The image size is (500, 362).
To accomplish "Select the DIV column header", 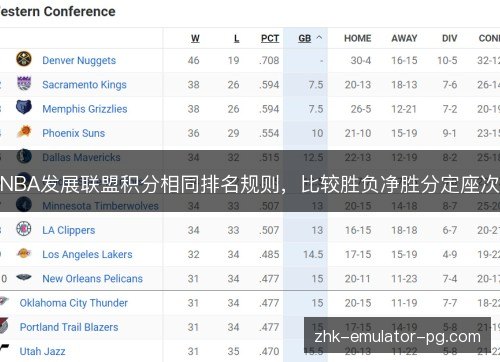I will (449, 38).
